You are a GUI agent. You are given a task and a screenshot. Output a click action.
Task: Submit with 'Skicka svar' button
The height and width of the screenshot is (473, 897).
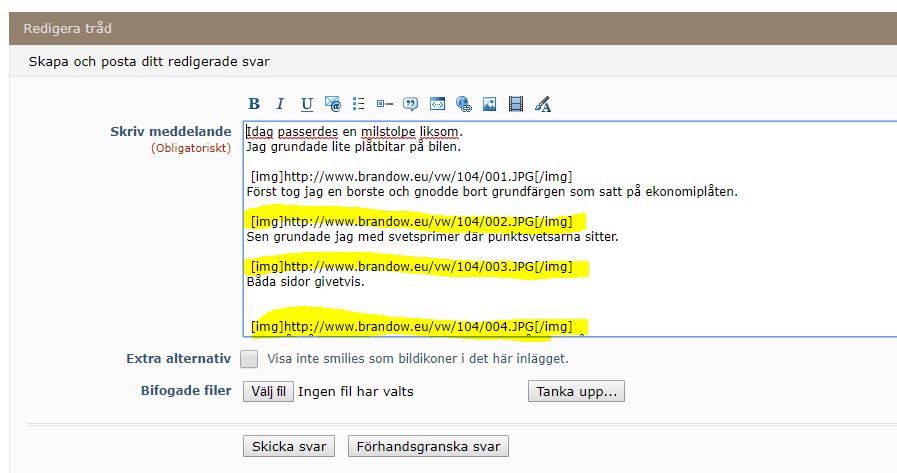click(x=289, y=447)
